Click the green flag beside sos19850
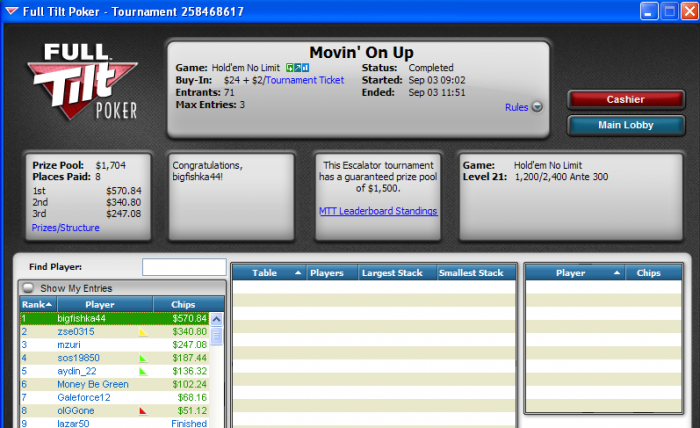This screenshot has width=700, height=428. click(143, 358)
